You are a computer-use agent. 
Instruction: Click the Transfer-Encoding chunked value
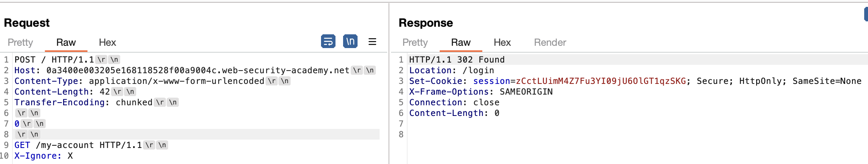coord(134,103)
